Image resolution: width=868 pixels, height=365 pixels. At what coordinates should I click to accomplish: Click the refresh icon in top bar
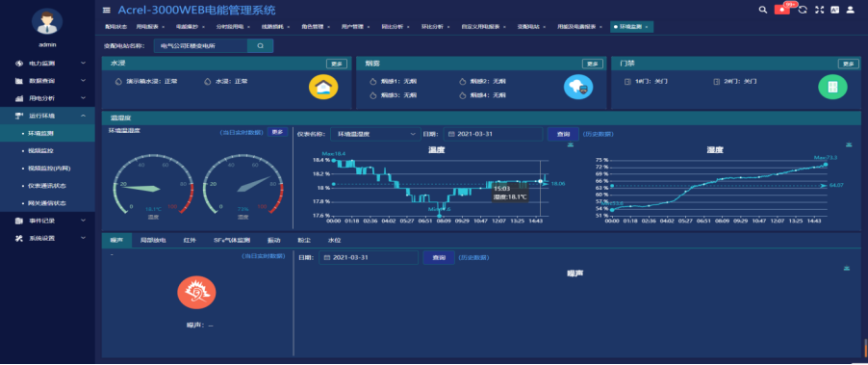click(x=803, y=10)
